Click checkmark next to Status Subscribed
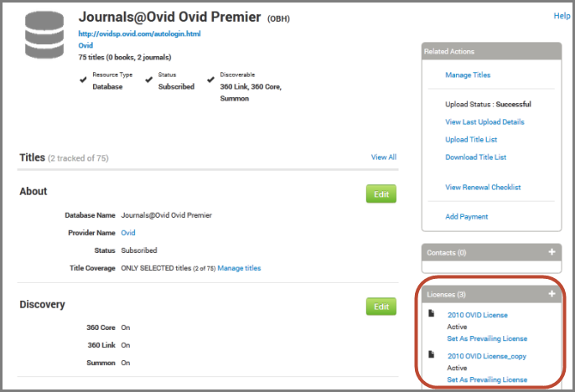Image resolution: width=575 pixels, height=392 pixels. click(148, 80)
